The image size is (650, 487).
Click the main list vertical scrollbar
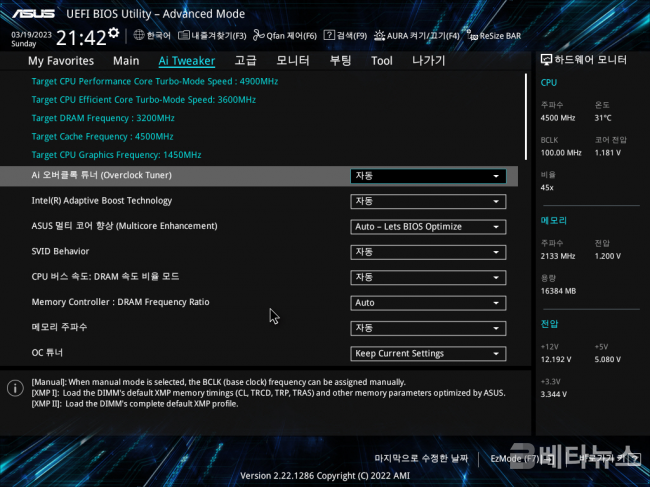(x=526, y=116)
